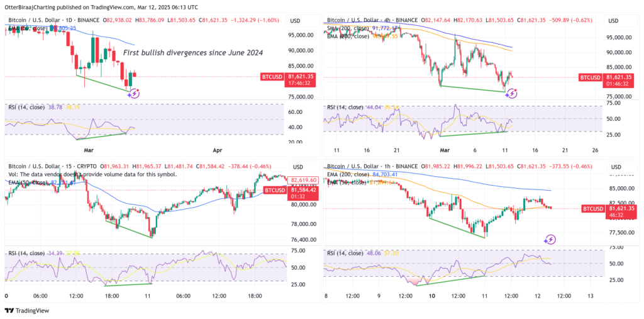Select the Bitcoin / U.S. Dollar 15 CRYPTO title

tap(52, 166)
